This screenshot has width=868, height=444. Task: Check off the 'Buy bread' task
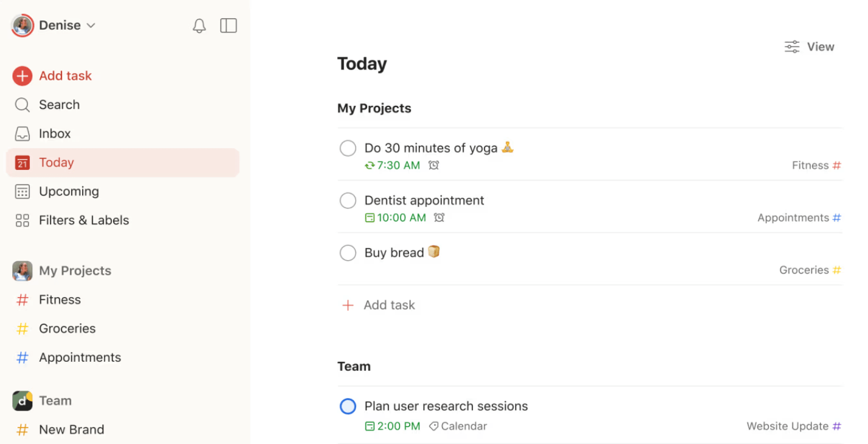click(348, 253)
